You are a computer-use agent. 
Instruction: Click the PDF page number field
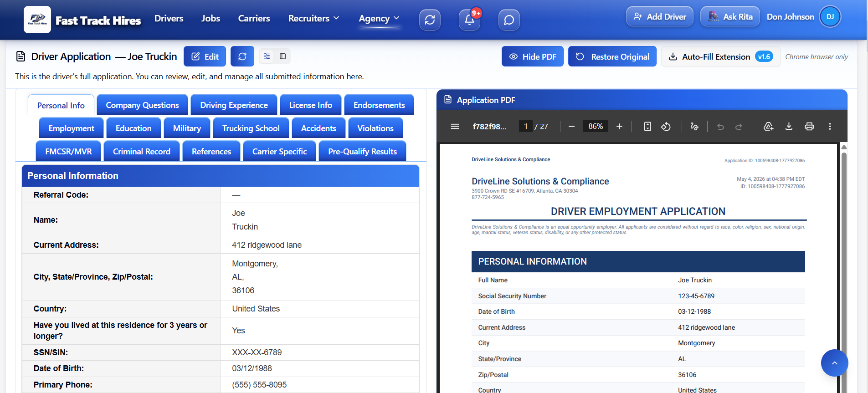525,126
